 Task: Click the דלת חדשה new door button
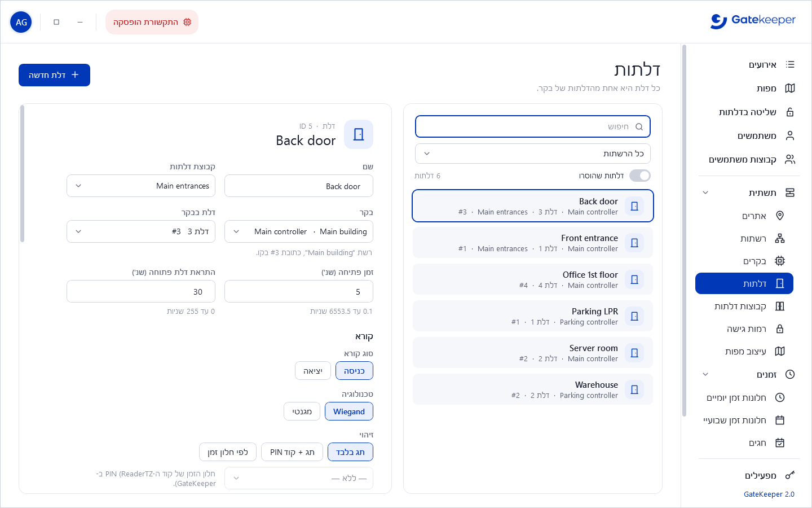(54, 75)
